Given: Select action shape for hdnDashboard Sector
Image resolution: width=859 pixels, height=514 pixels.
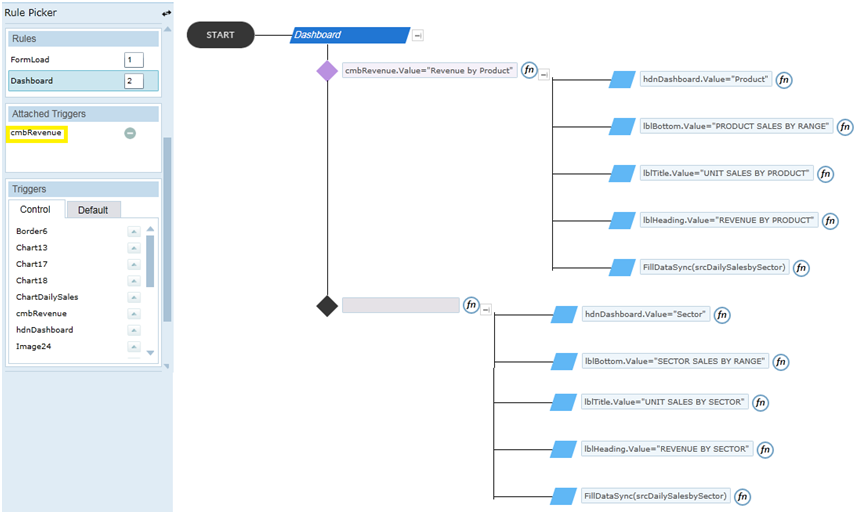Looking at the screenshot, I should point(564,315).
